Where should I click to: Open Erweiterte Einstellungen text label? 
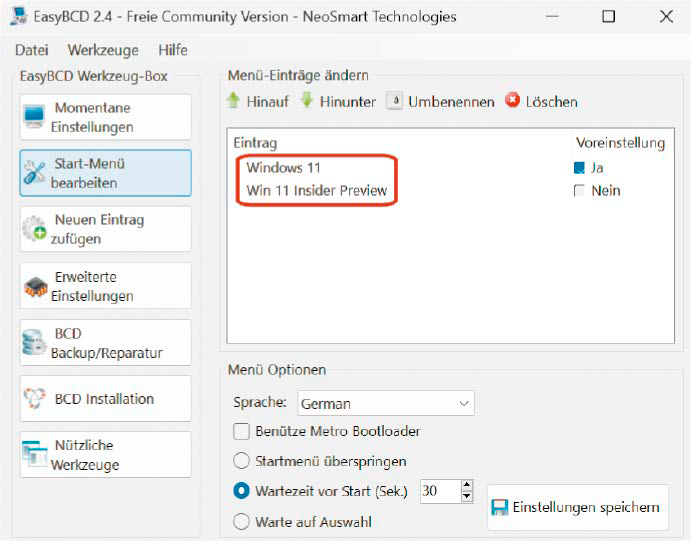coord(92,286)
